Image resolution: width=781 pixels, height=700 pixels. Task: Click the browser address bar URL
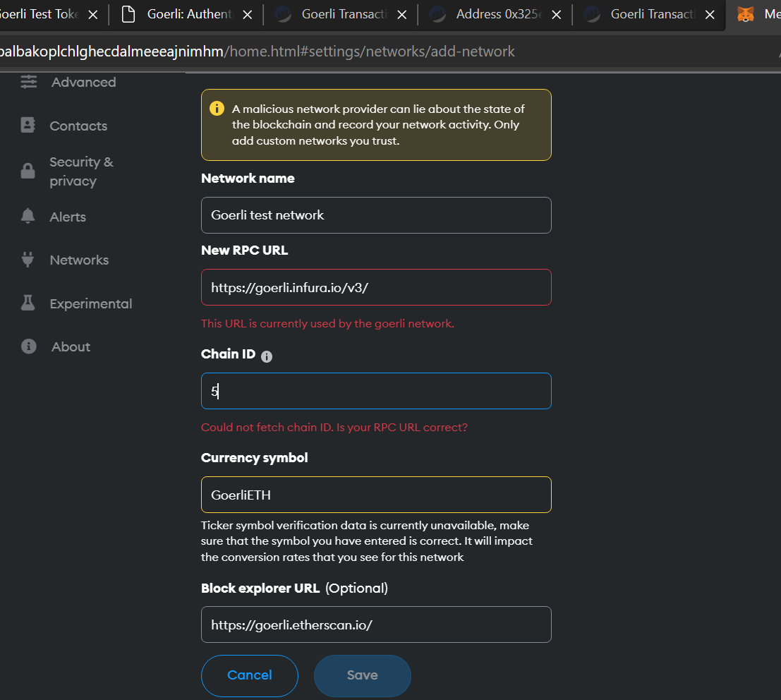pyautogui.click(x=257, y=52)
